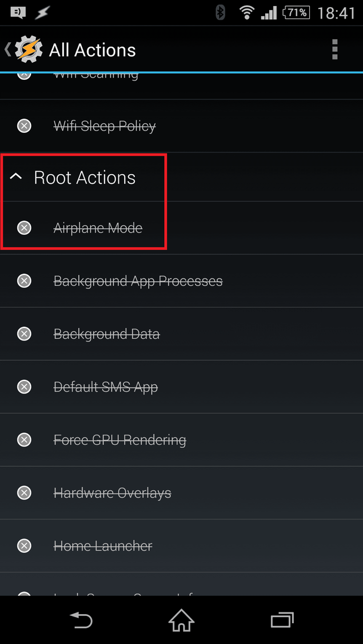Viewport: 363px width, 644px height.
Task: Tap the Android back navigation button
Action: 81,620
